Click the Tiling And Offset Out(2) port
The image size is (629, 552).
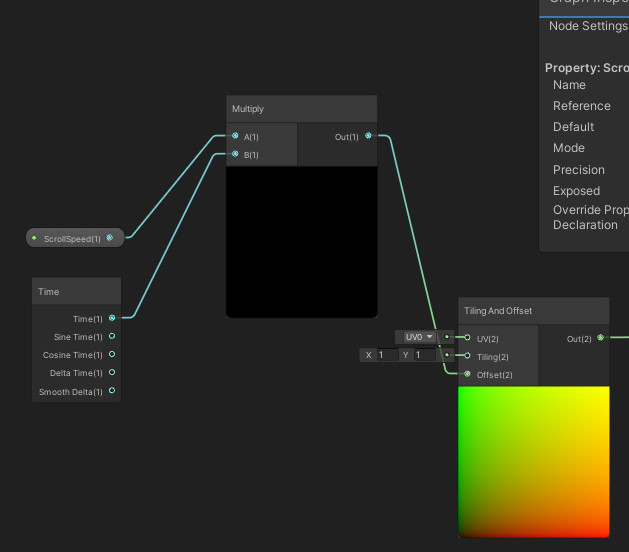point(600,338)
